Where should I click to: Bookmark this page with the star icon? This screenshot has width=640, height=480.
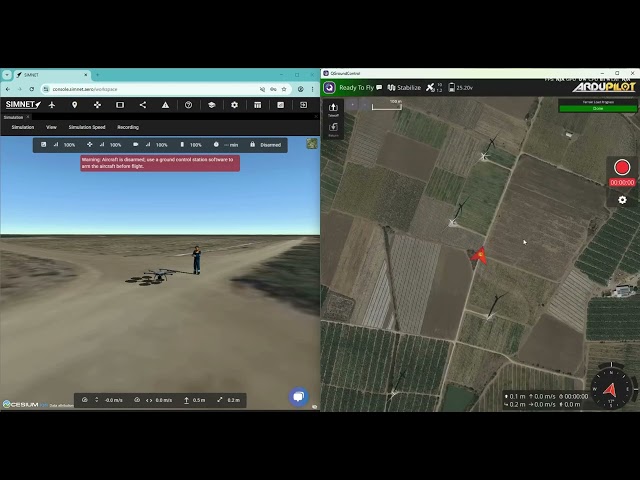[x=284, y=89]
